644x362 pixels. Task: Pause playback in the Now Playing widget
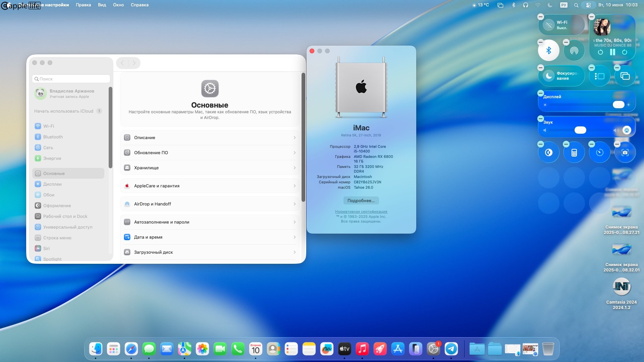tap(612, 52)
